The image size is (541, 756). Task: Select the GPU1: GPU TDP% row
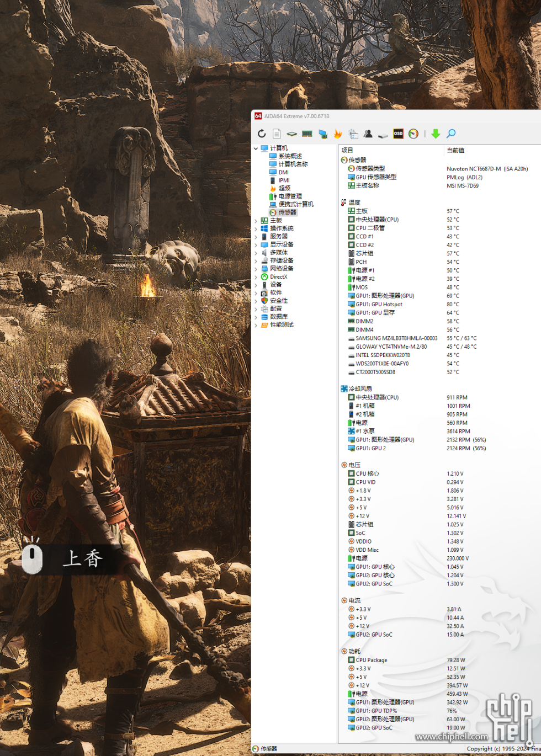[439, 711]
